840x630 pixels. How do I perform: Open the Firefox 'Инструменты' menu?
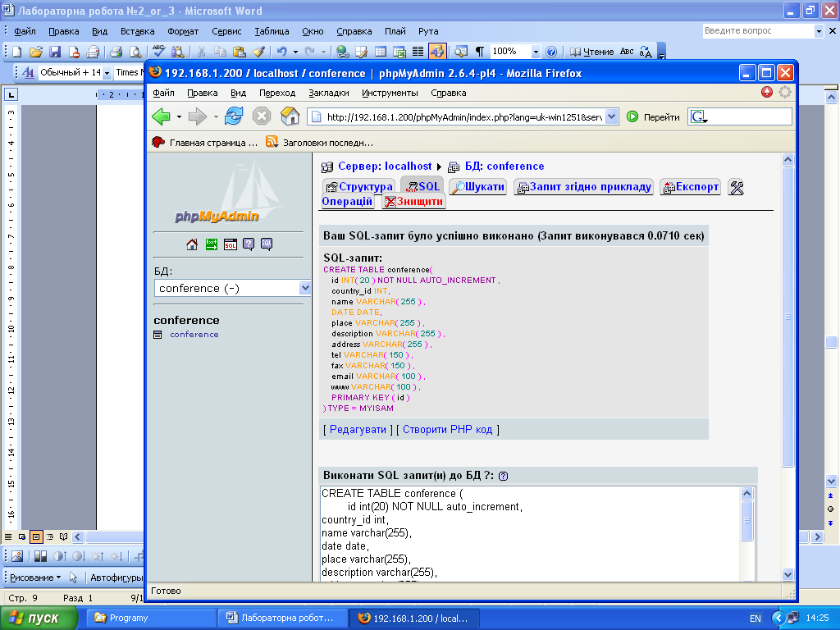[x=390, y=93]
